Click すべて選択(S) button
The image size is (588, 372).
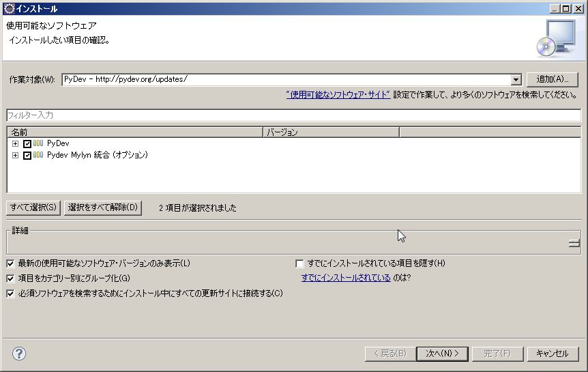click(x=33, y=208)
